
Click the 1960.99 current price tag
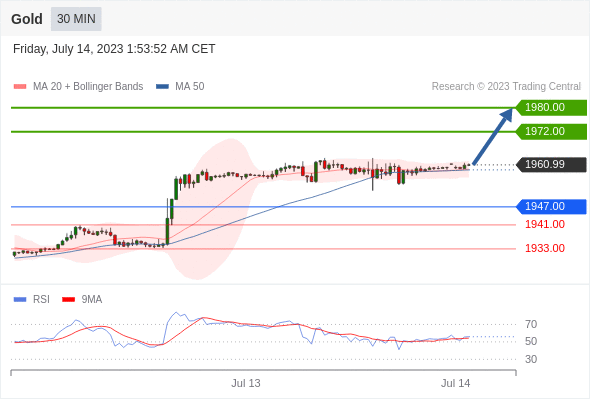coord(551,164)
